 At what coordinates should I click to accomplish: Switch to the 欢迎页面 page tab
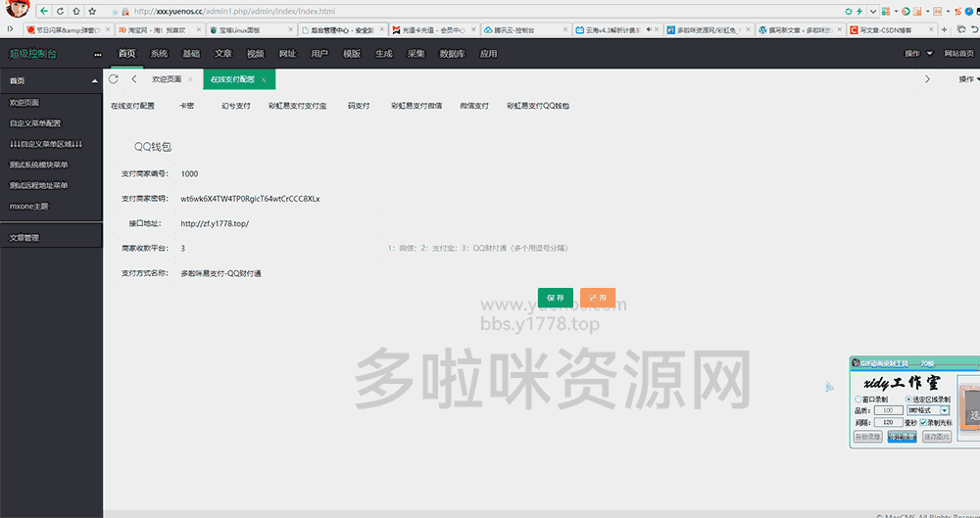(167, 79)
